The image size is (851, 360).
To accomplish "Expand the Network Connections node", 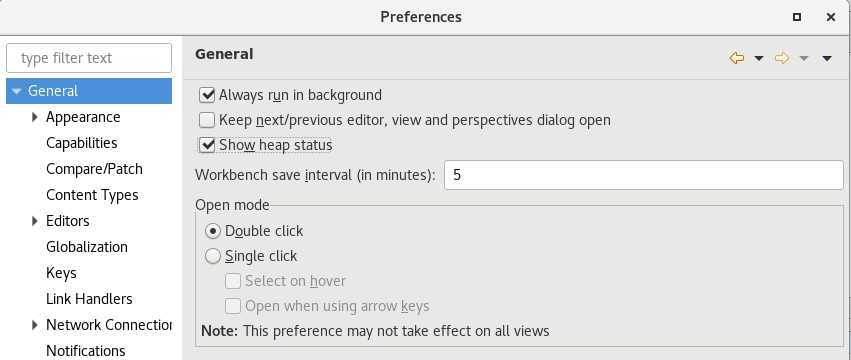I will 35,325.
